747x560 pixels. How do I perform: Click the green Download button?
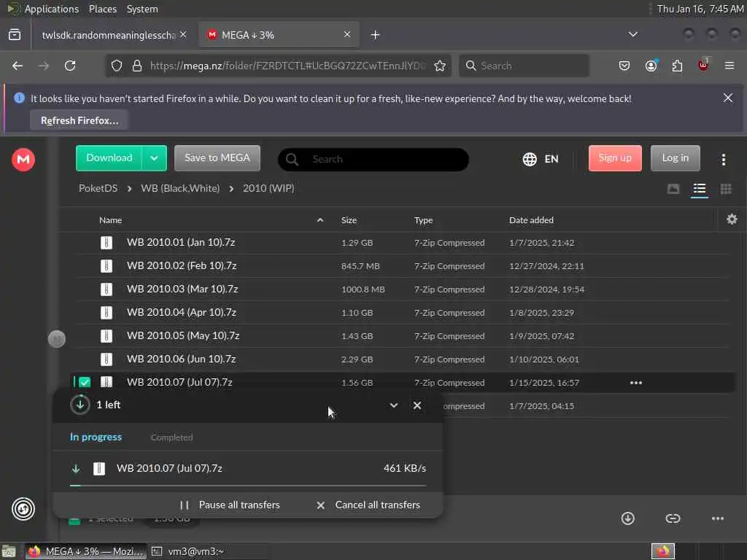point(109,158)
